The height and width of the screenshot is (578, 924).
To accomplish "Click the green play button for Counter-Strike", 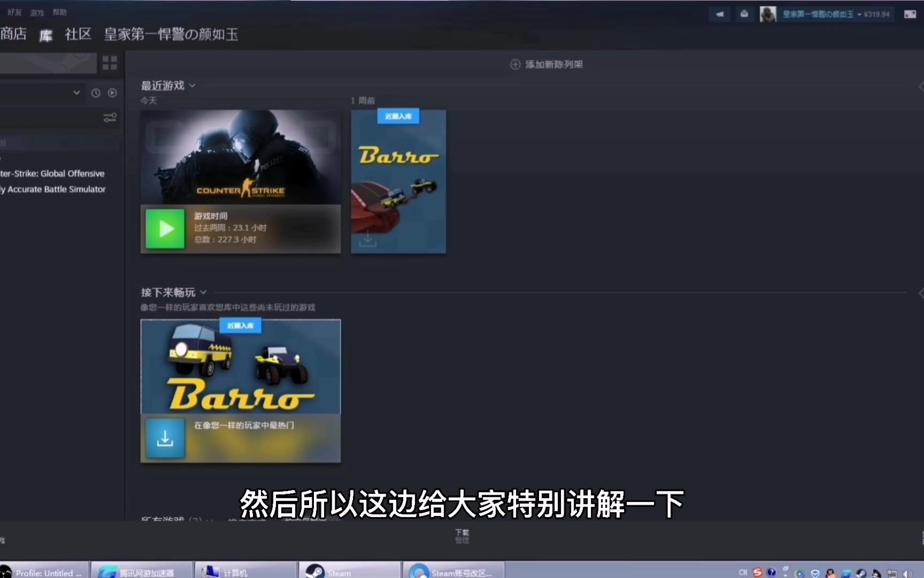I will 165,229.
